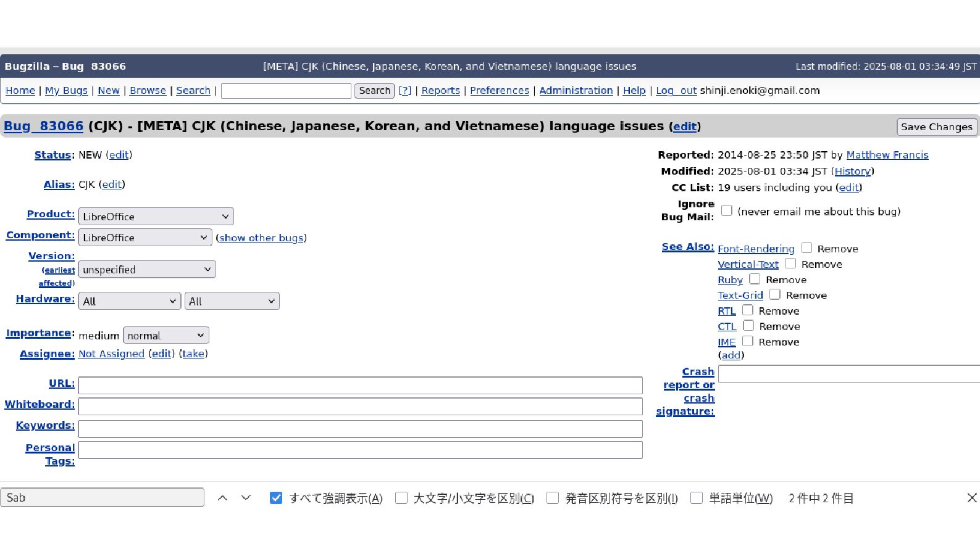
Task: Focus the Keywords input field
Action: (360, 429)
